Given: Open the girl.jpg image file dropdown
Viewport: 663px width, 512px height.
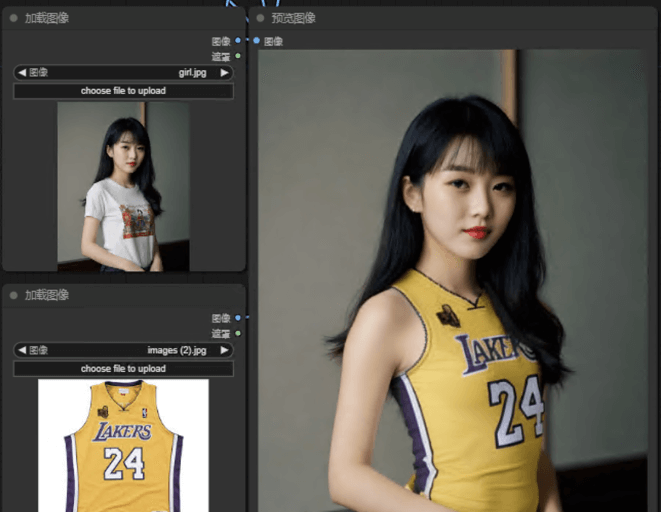Looking at the screenshot, I should click(123, 73).
